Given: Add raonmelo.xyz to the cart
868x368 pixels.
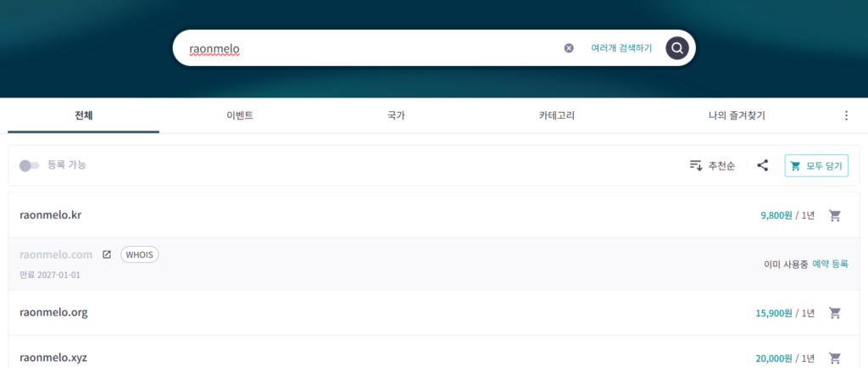Looking at the screenshot, I should (834, 358).
